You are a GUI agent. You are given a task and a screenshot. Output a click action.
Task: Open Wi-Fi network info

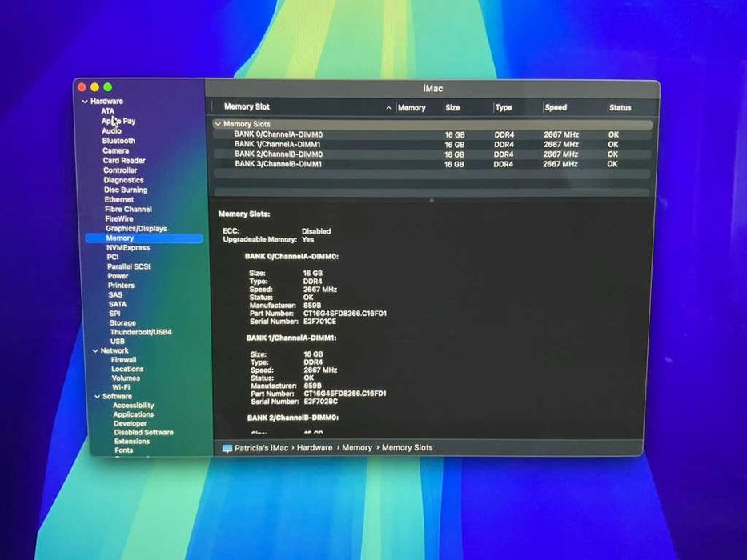121,387
